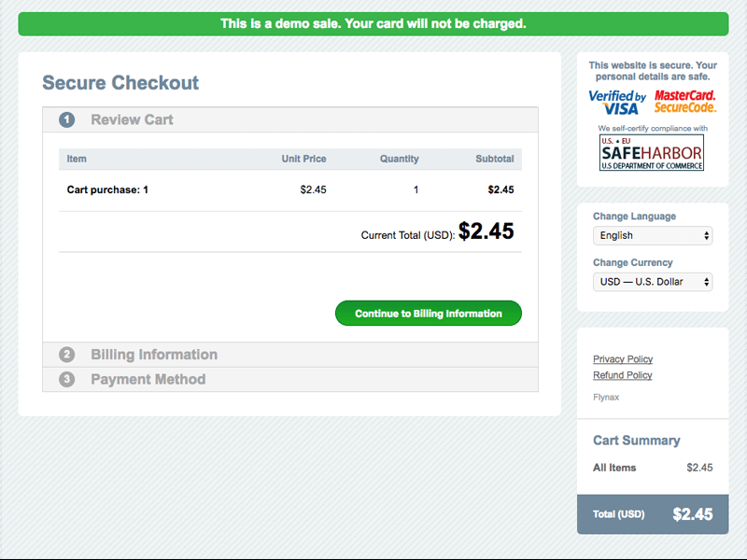Screen dimensions: 747x560
Task: Click the step 2 number circle
Action: point(66,355)
